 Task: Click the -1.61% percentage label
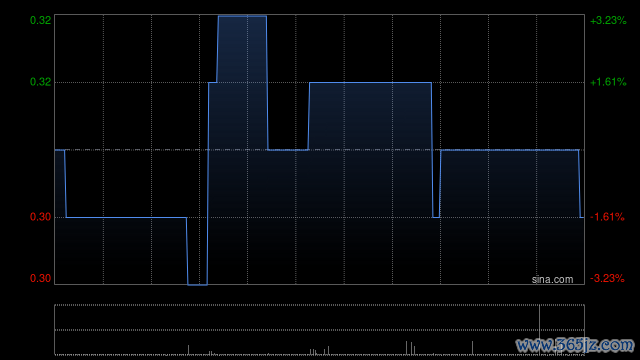point(607,217)
